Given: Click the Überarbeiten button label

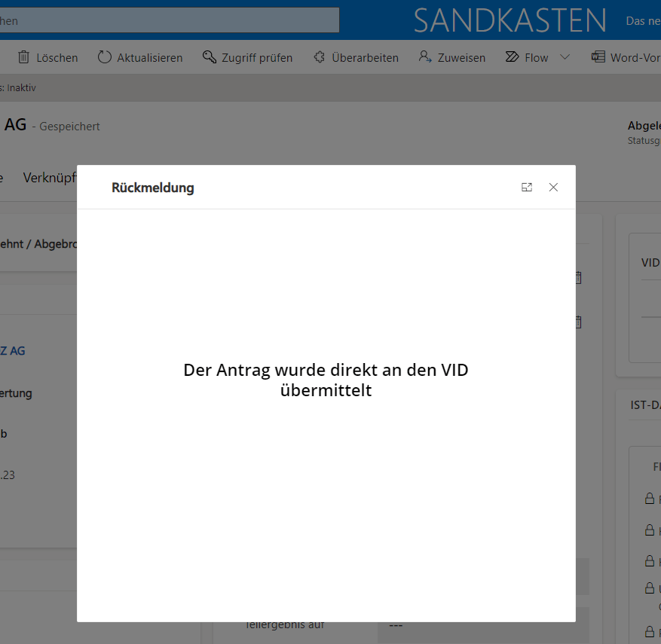Looking at the screenshot, I should coord(365,58).
